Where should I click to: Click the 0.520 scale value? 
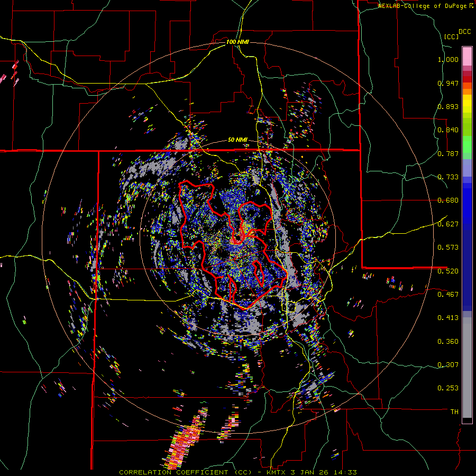pos(448,271)
